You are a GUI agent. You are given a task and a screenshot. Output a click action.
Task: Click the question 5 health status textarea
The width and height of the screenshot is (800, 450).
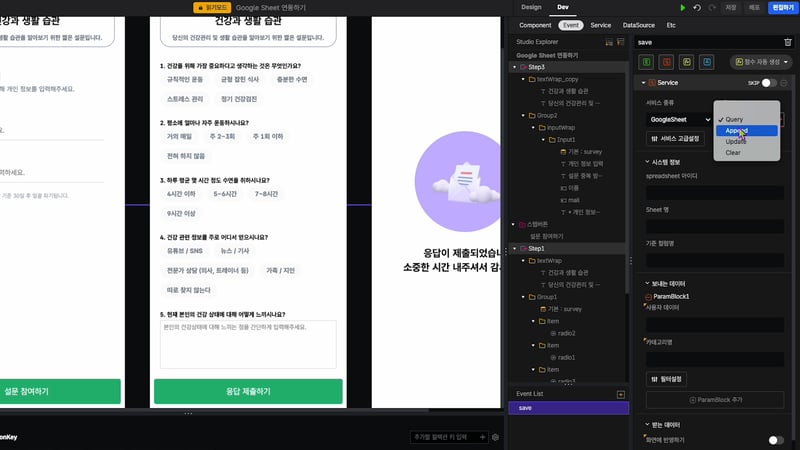pyautogui.click(x=248, y=344)
